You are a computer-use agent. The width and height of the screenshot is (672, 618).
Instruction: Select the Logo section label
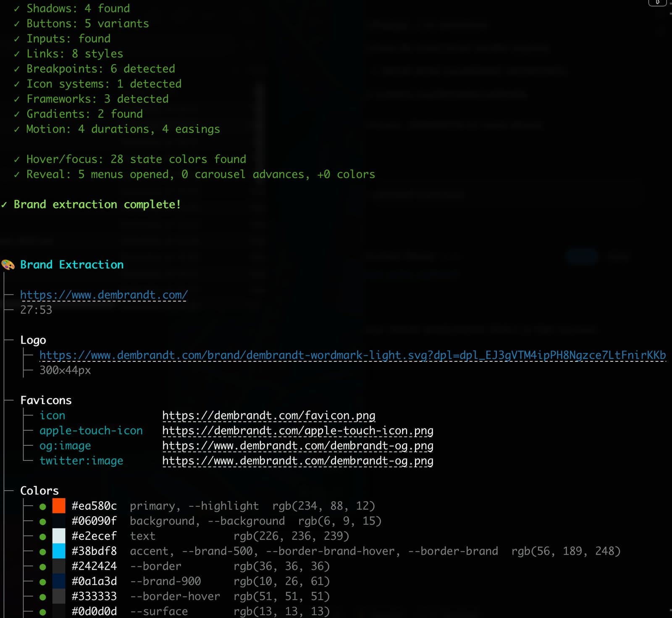tap(33, 340)
